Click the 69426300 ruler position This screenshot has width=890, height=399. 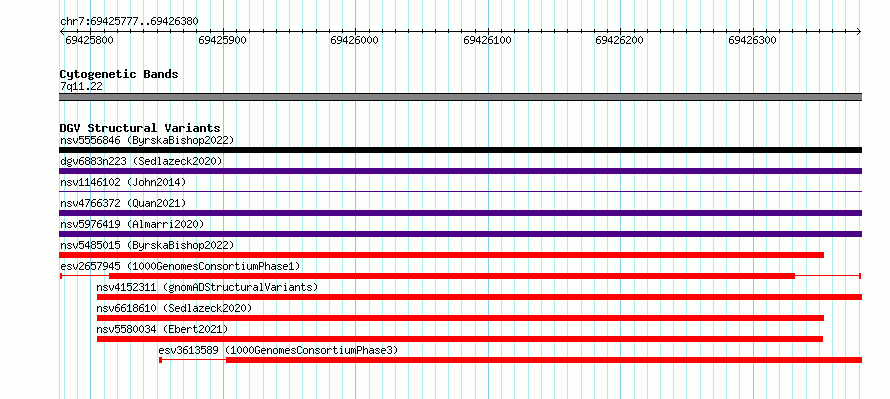(753, 40)
